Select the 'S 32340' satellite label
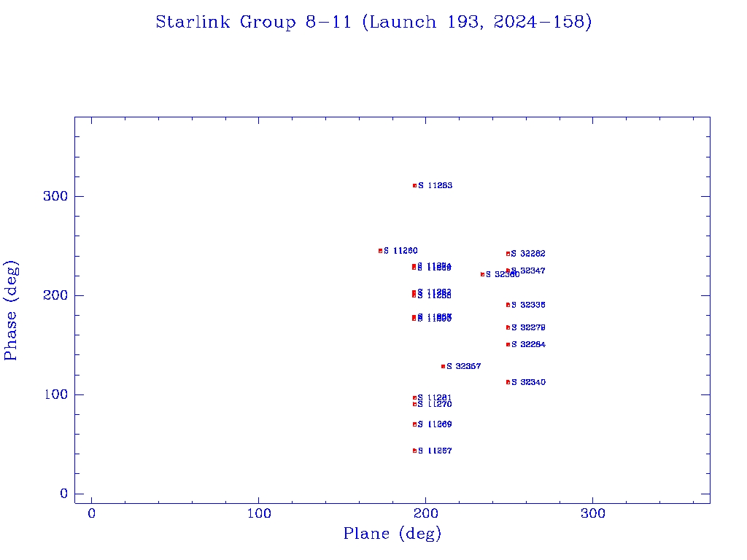Viewport: 747px width, 560px height. 528,382
